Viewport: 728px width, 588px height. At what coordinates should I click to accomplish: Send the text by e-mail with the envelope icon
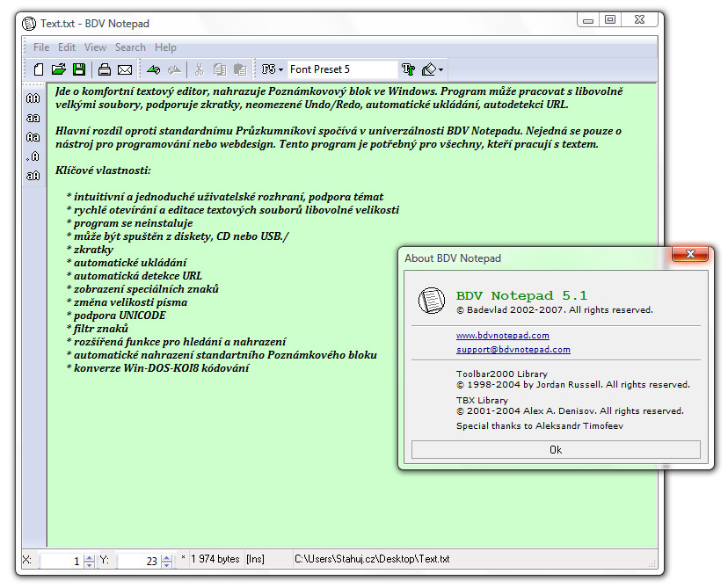click(x=125, y=70)
